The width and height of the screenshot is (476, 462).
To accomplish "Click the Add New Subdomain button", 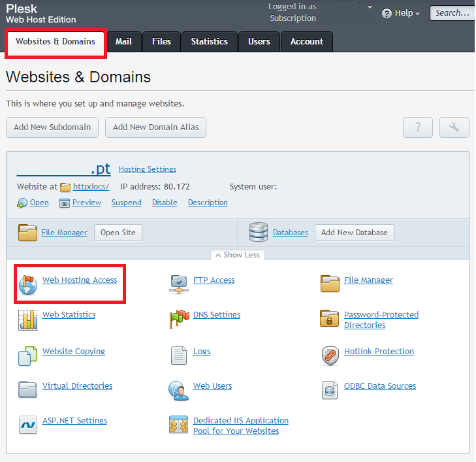I will (x=52, y=127).
